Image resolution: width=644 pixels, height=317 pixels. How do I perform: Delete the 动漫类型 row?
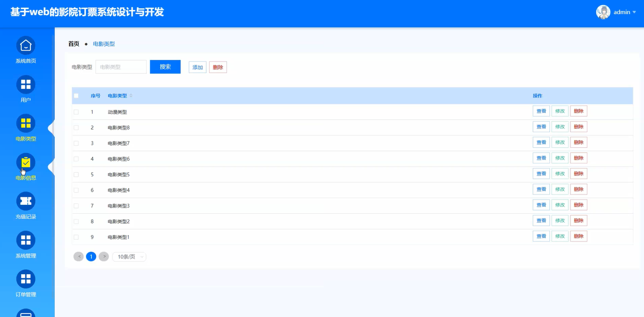tap(578, 111)
